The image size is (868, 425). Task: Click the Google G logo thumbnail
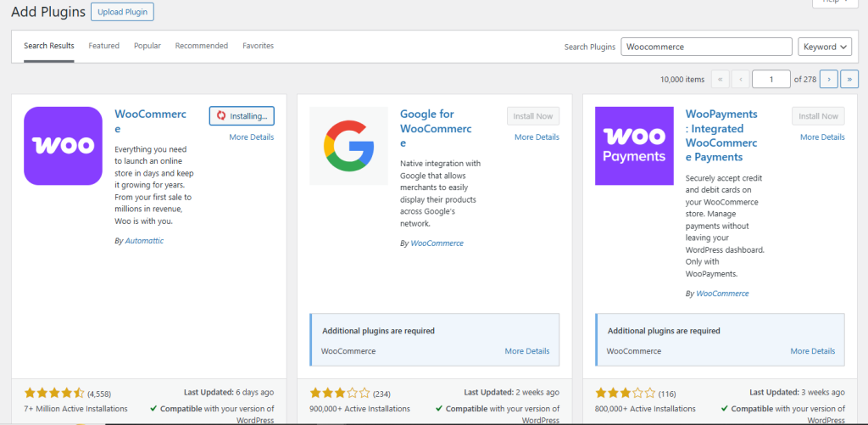tap(348, 146)
